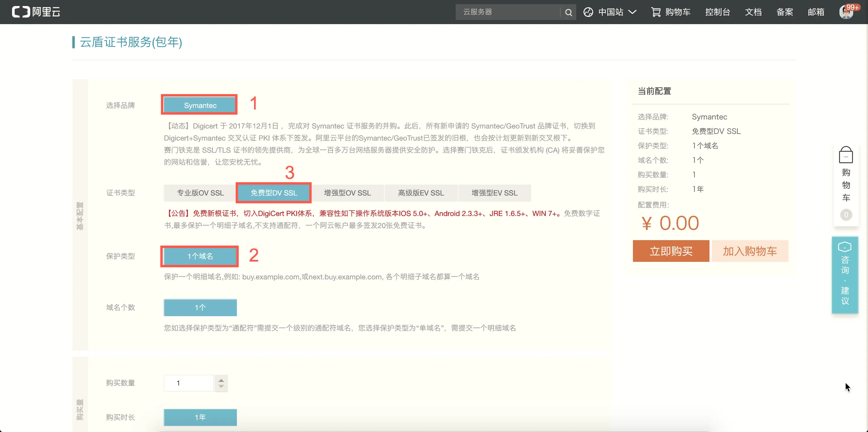Viewport: 868px width, 432px height.
Task: Click the 立即购买 button
Action: pos(671,251)
